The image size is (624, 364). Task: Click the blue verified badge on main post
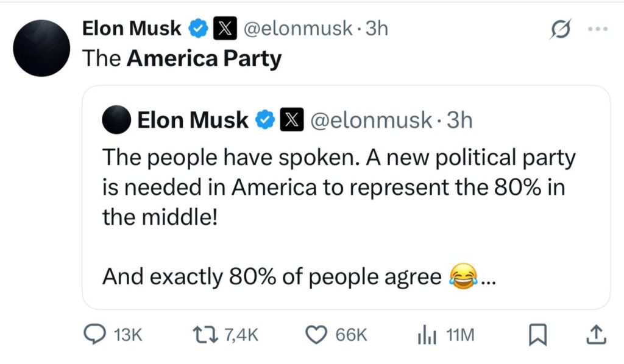pyautogui.click(x=198, y=29)
